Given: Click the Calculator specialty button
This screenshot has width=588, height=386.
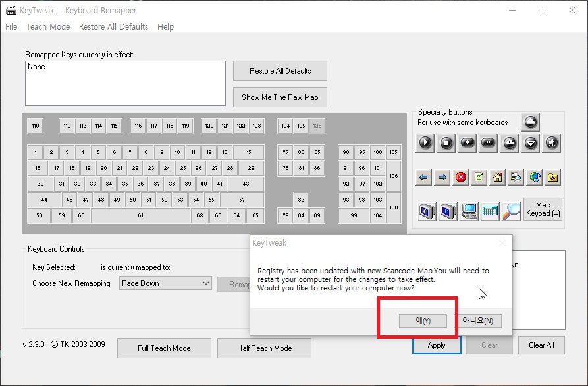Looking at the screenshot, I should 490,211.
